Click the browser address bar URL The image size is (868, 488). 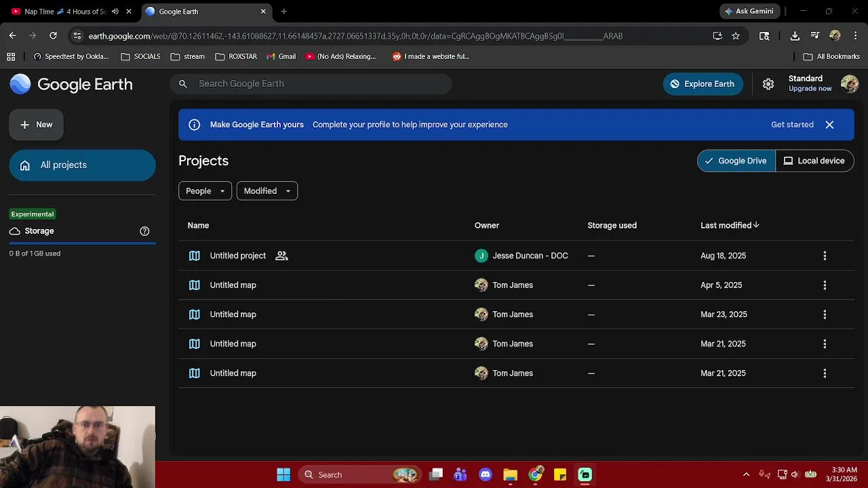(x=355, y=36)
